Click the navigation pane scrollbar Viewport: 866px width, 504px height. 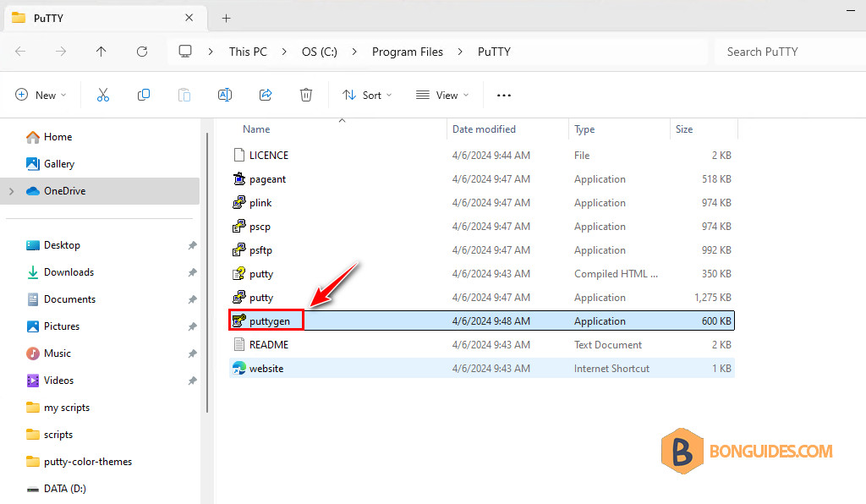pyautogui.click(x=207, y=272)
